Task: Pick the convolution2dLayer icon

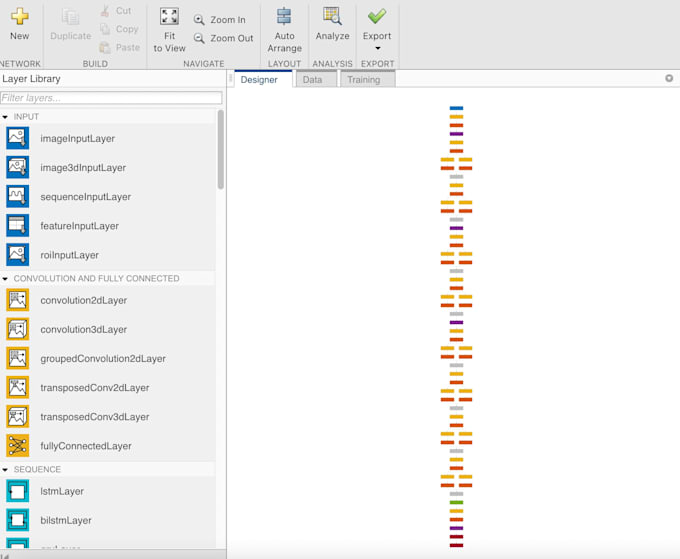Action: point(18,300)
